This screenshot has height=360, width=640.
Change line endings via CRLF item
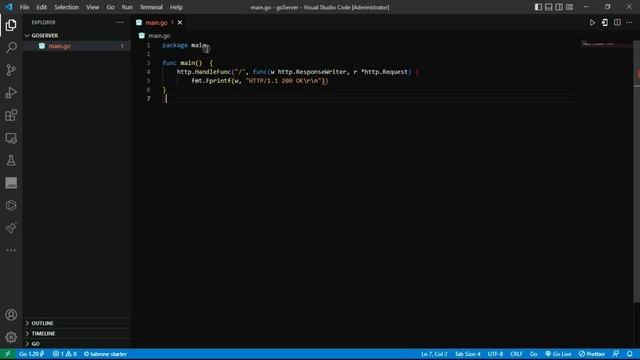click(x=516, y=354)
